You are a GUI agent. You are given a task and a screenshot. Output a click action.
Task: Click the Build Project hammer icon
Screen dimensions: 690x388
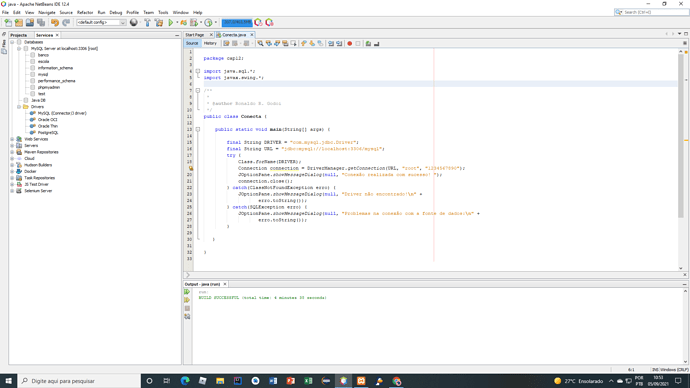tap(147, 22)
